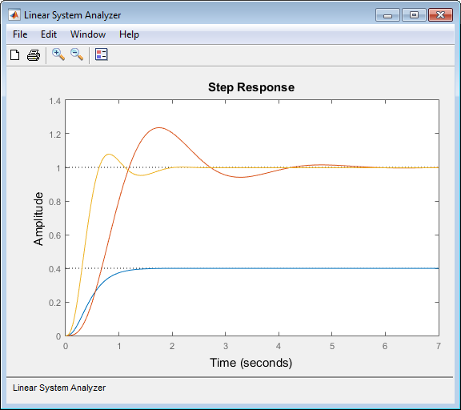461x410 pixels.
Task: Select the Zoom Out magnifier tool
Action: click(x=77, y=54)
